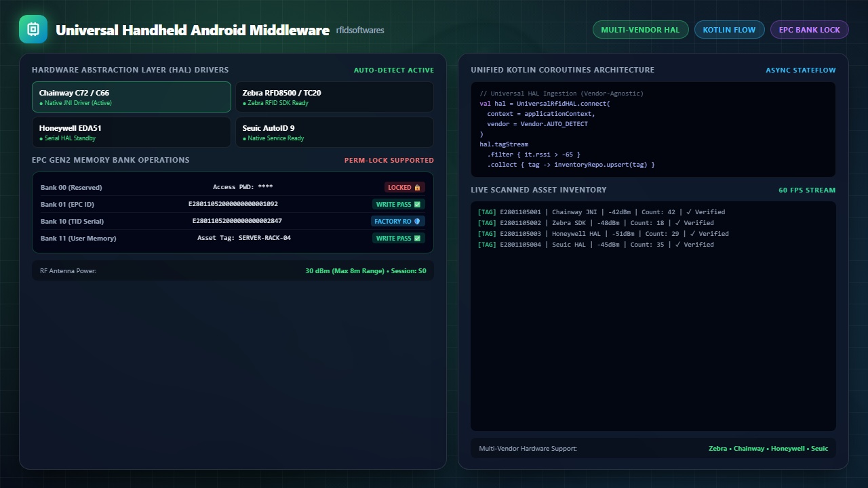Click the UniversalRfidHAL.connect( code line
Viewport: 868px width, 488px height.
[545, 104]
